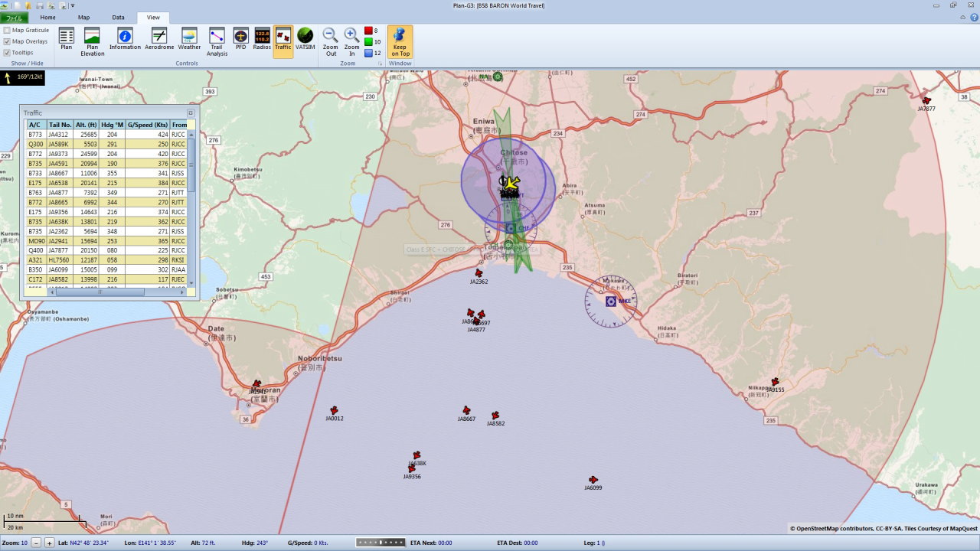The height and width of the screenshot is (551, 980).
Task: Click the MKE navaid compass rose
Action: pyautogui.click(x=611, y=302)
